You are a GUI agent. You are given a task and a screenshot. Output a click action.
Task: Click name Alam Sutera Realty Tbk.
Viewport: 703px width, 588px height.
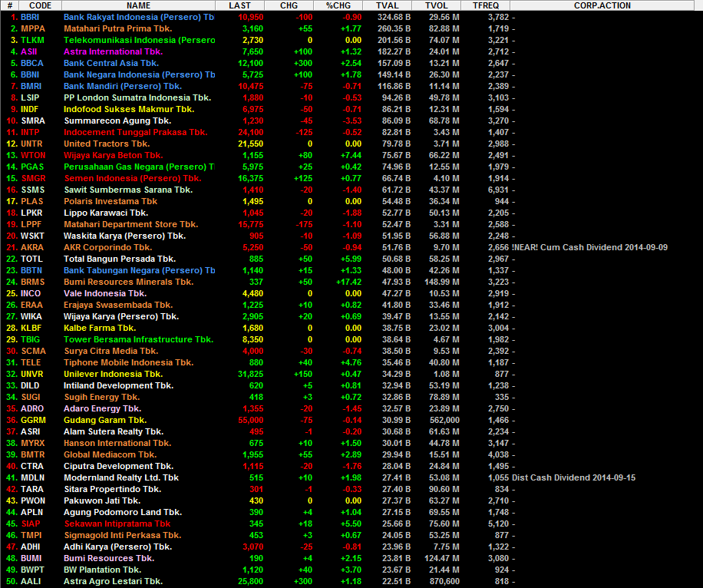[x=114, y=431]
